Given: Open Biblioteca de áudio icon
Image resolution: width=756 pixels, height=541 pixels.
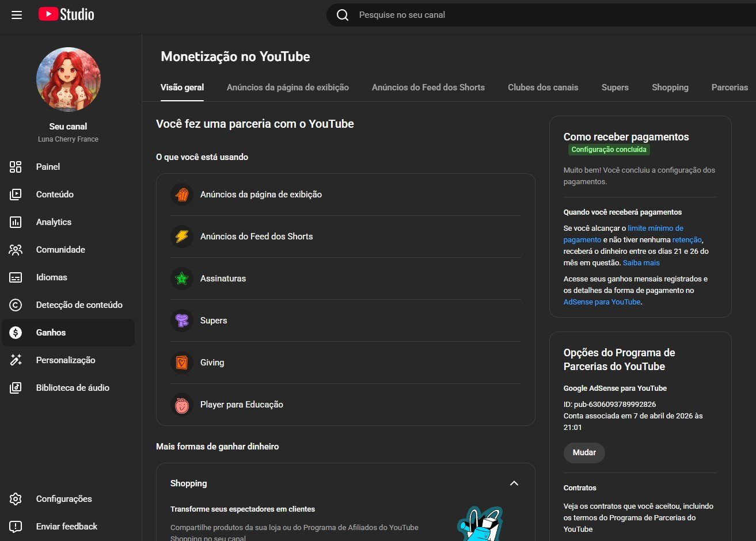Looking at the screenshot, I should pos(16,388).
